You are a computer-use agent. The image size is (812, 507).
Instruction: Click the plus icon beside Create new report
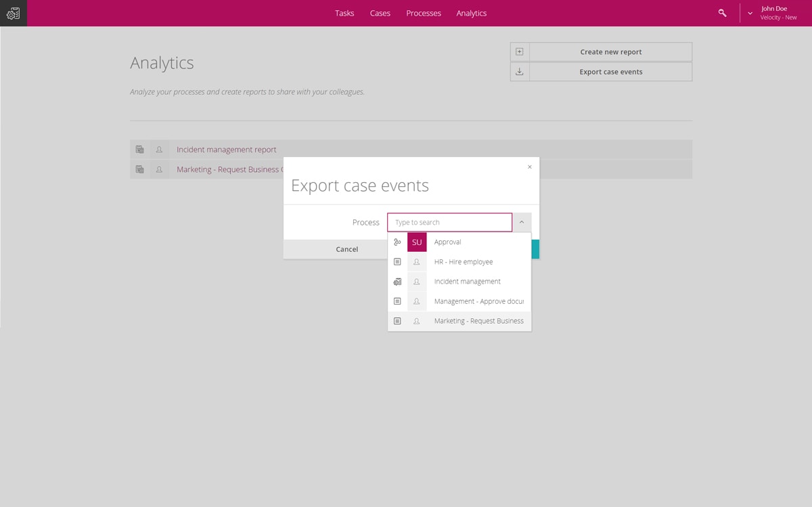(x=520, y=52)
